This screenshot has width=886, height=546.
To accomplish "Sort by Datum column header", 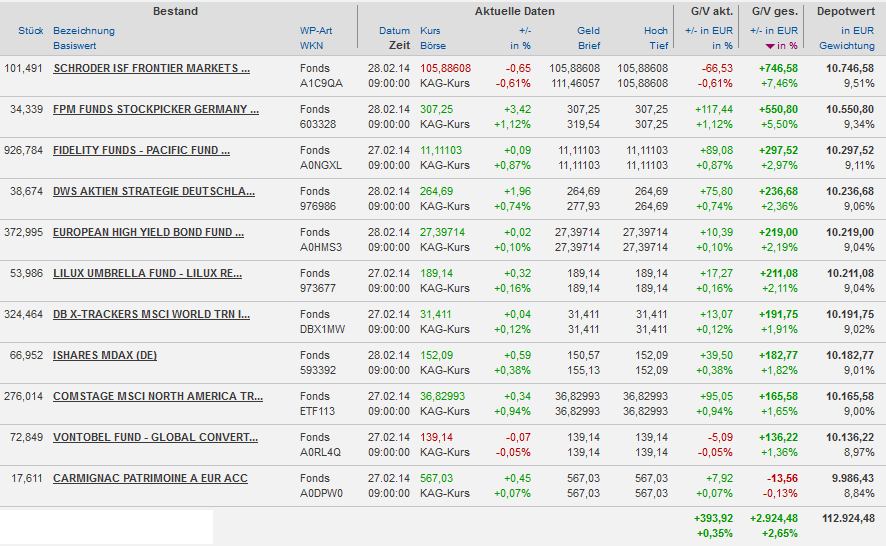I will (x=394, y=31).
